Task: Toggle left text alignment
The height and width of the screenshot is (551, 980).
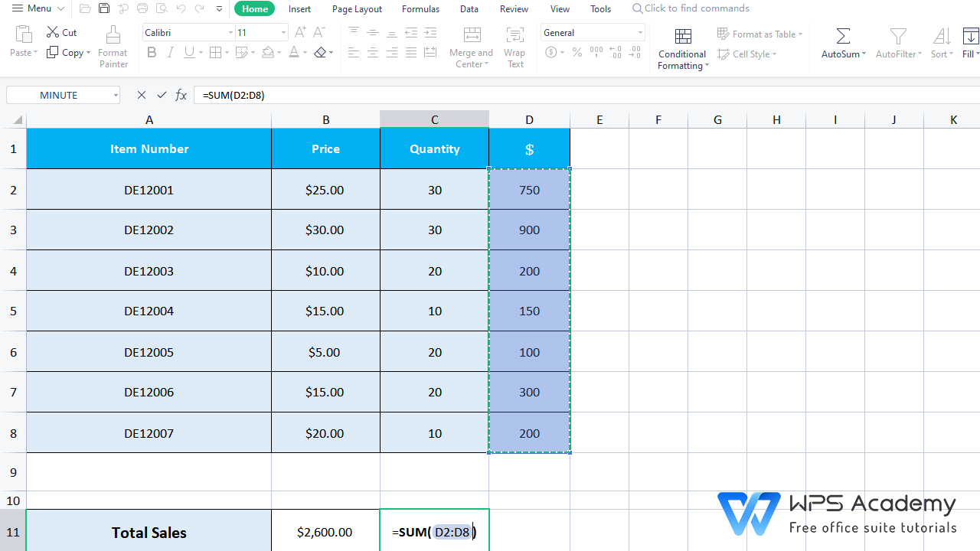Action: pos(354,52)
